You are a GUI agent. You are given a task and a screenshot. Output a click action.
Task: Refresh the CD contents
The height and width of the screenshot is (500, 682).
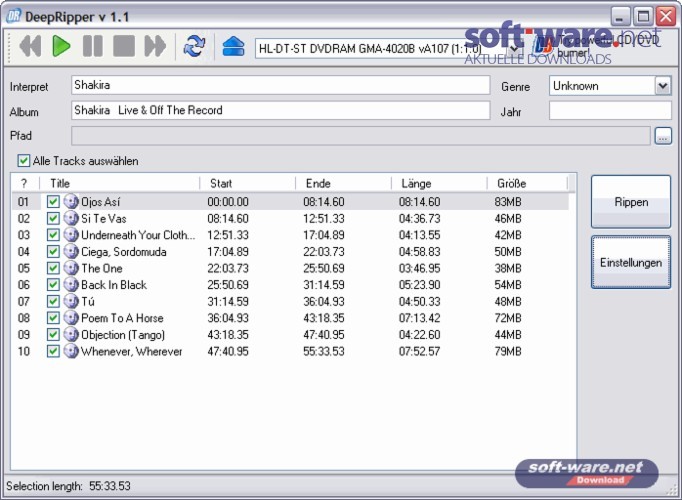(x=194, y=46)
